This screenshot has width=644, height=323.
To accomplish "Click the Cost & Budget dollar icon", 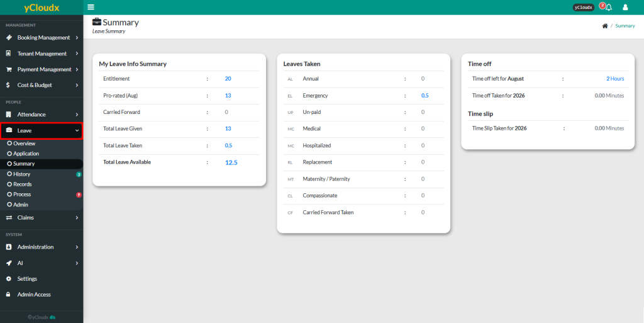I will [x=8, y=85].
